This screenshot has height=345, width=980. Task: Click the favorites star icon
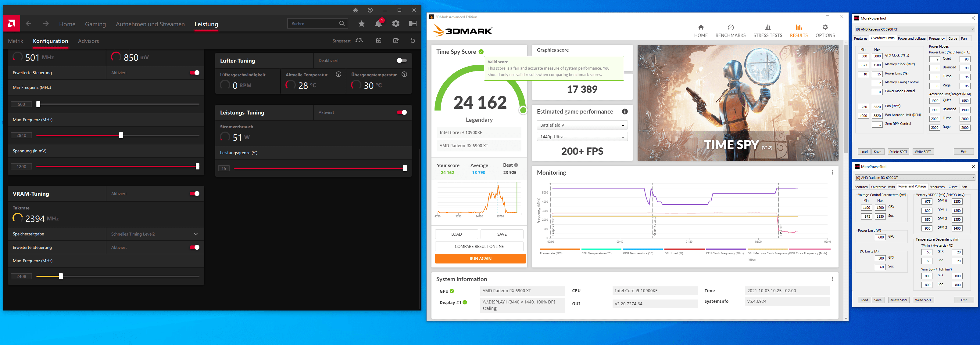click(x=361, y=24)
